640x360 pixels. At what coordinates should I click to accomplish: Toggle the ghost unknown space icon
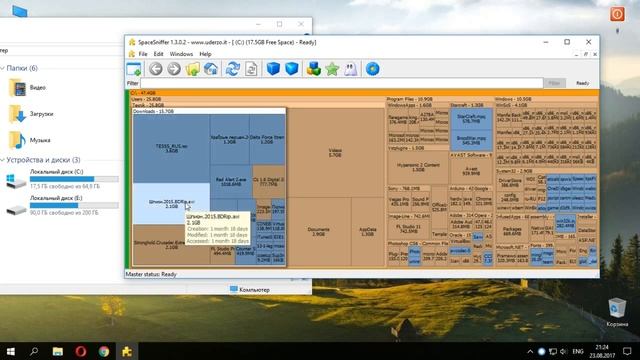[x=351, y=69]
